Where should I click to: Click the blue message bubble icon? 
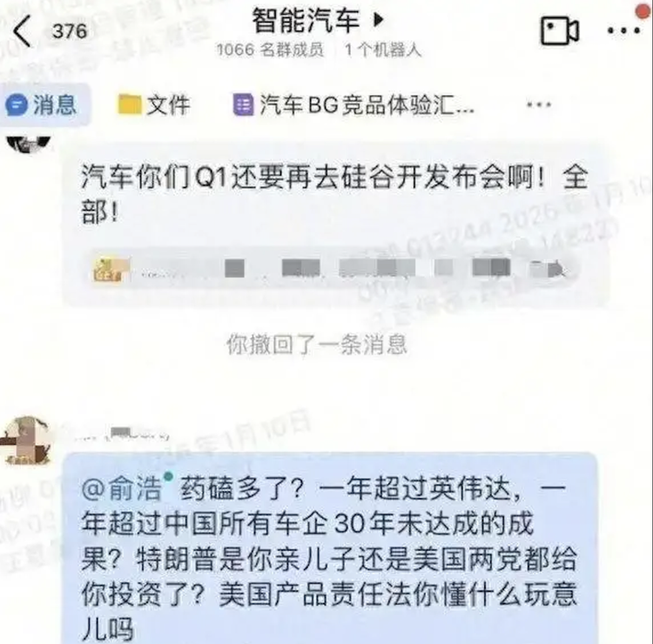(17, 104)
